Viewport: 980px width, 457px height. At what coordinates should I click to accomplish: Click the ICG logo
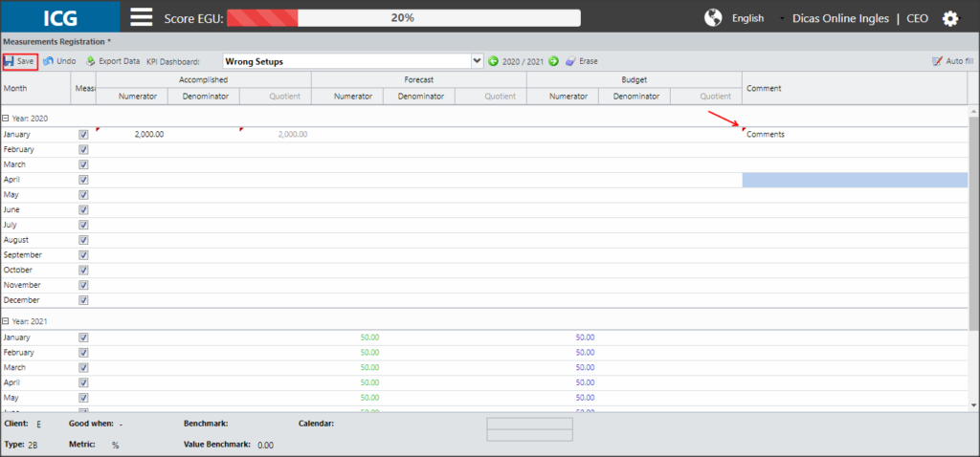pos(60,17)
